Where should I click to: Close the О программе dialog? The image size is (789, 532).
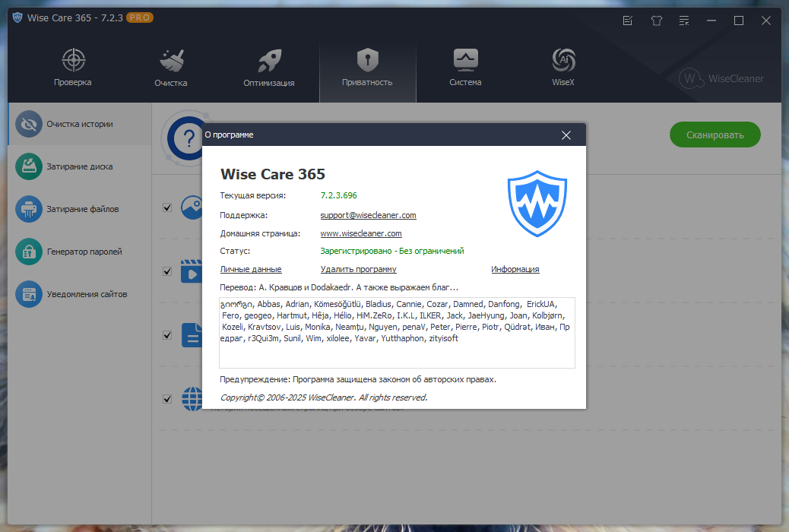566,135
